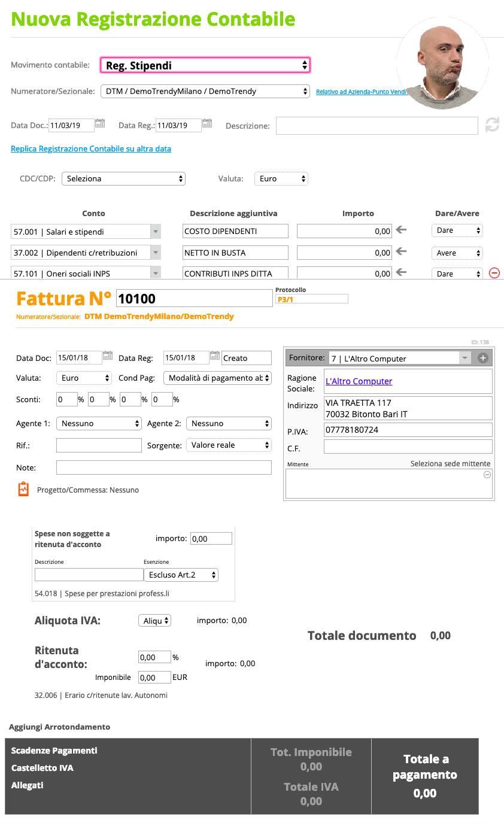504x826 pixels.
Task: Click the arrow icon beside Salari e stipendi amount
Action: [402, 230]
